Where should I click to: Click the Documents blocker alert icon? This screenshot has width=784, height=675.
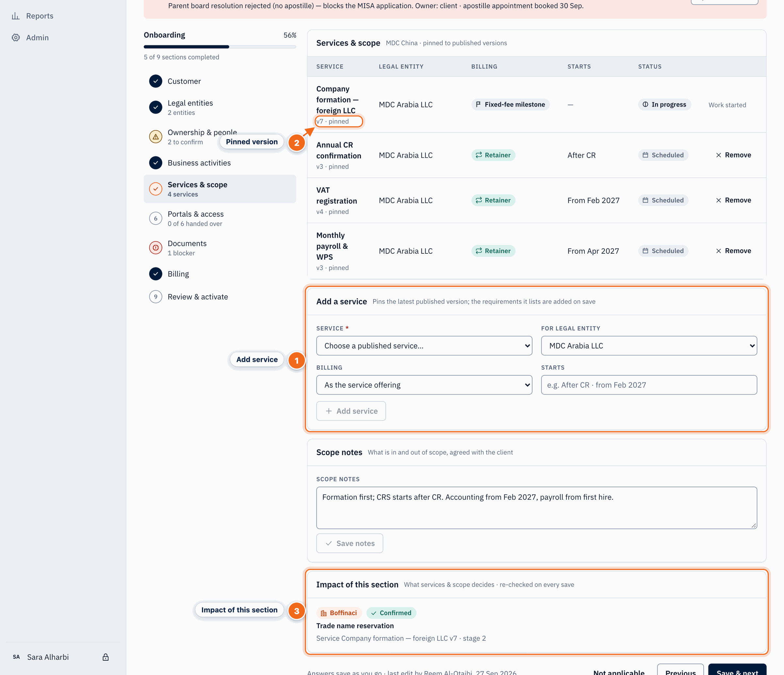point(155,248)
